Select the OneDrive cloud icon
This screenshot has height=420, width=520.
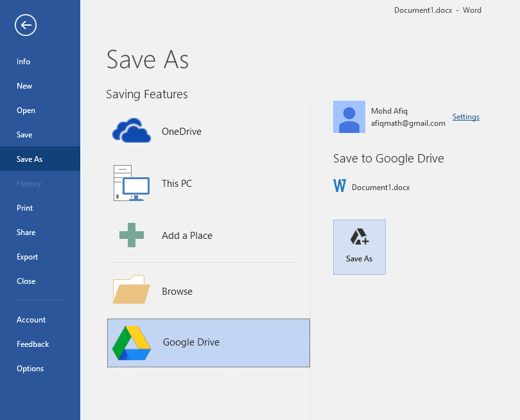(131, 131)
